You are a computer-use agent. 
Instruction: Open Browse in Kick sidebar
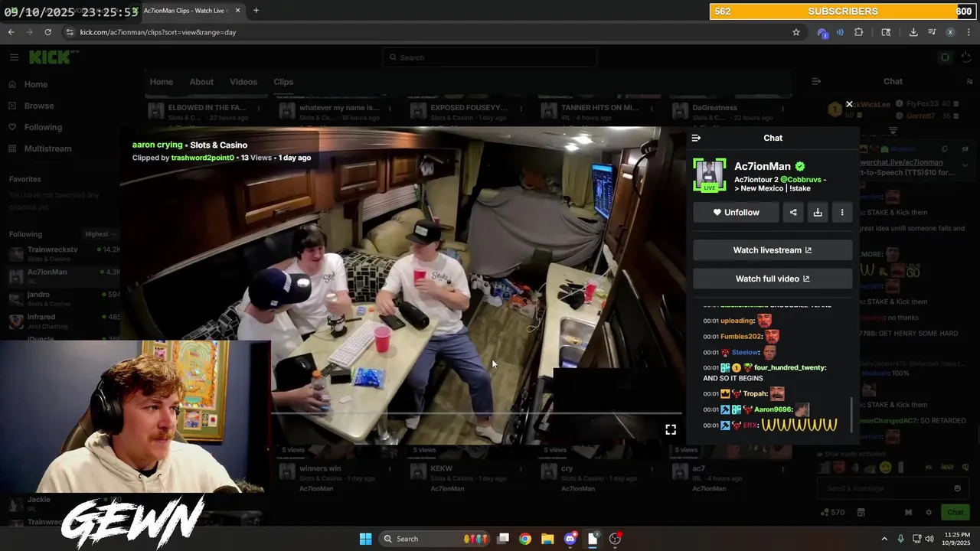tap(38, 106)
